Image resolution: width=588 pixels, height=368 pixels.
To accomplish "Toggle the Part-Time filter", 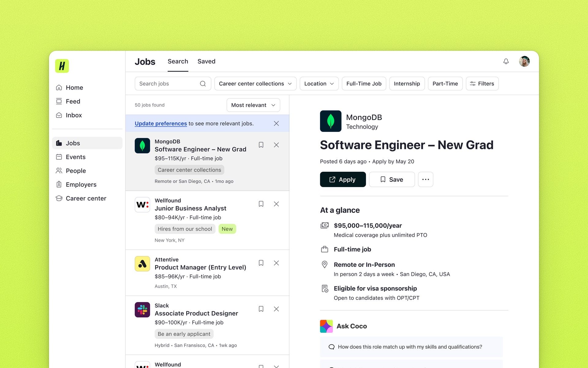I will [x=445, y=84].
